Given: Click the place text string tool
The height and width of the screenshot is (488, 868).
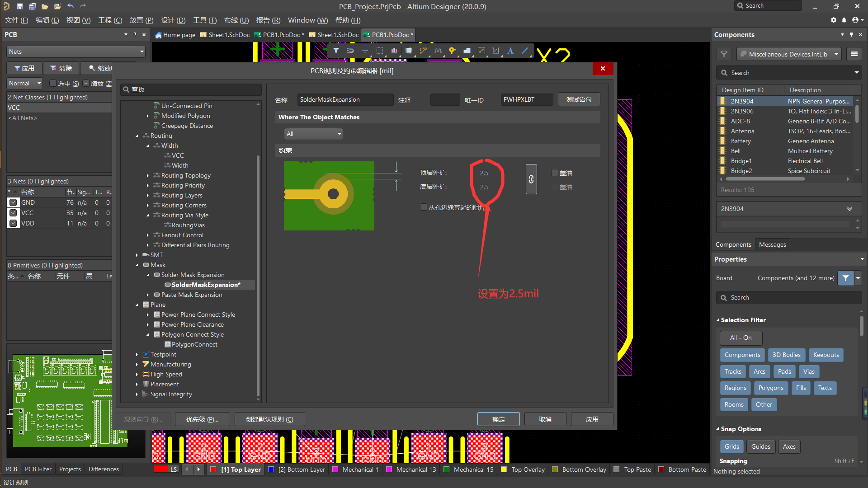Looking at the screenshot, I should click(x=510, y=51).
